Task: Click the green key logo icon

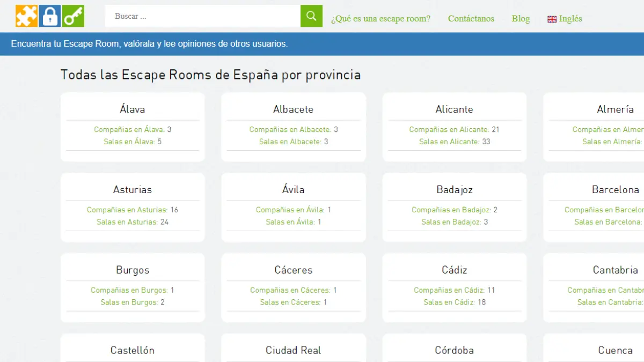Action: [x=73, y=16]
